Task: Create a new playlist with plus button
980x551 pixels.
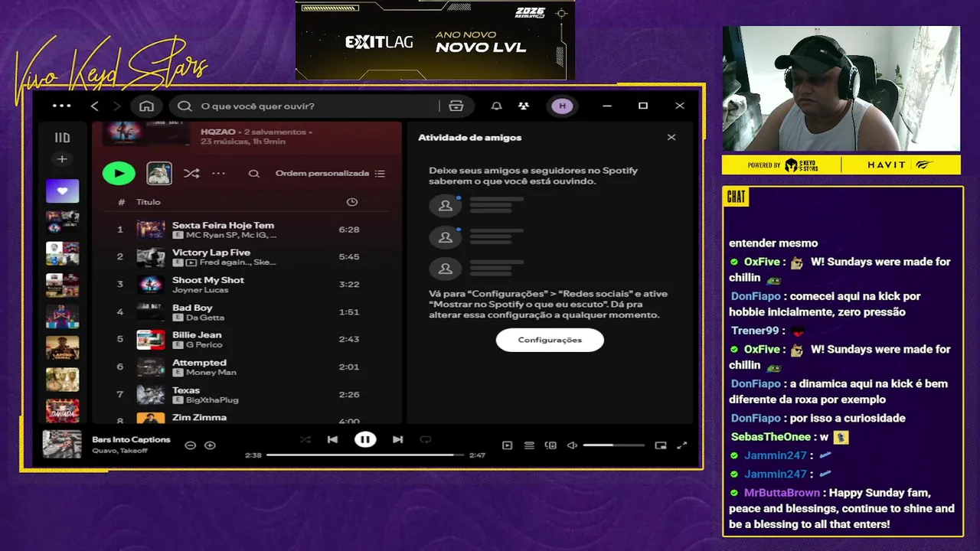Action: click(x=62, y=159)
